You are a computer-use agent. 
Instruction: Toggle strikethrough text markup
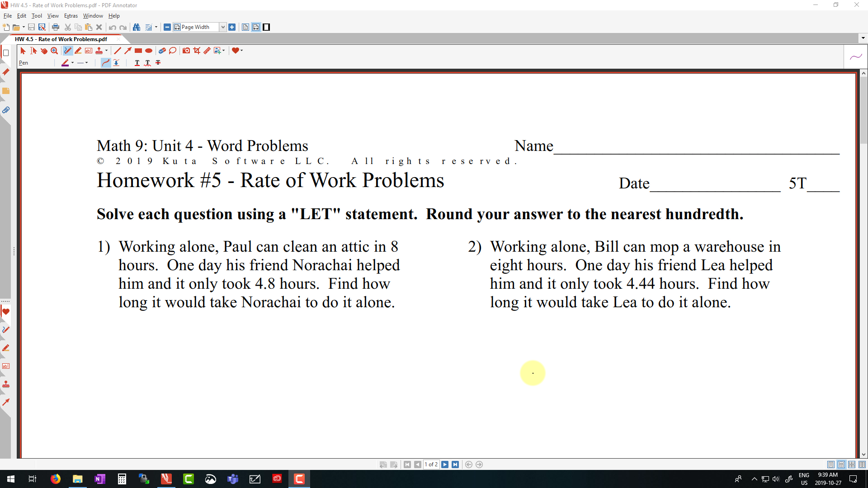(158, 63)
